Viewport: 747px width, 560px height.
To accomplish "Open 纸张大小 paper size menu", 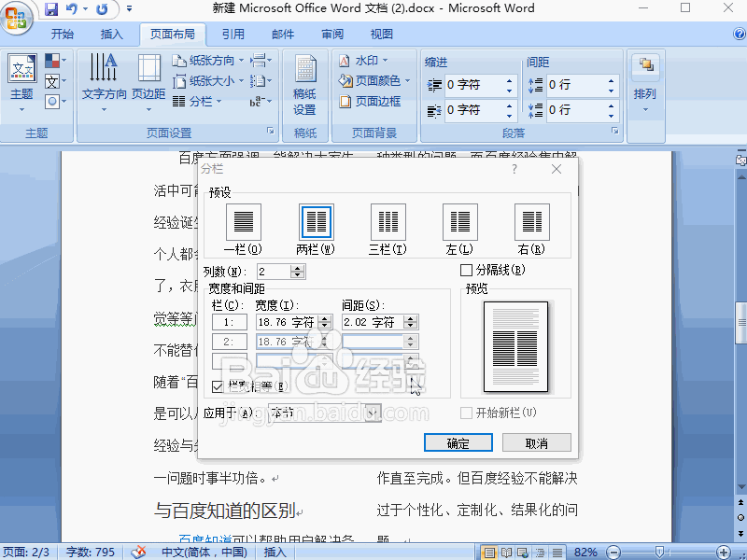I will click(207, 81).
